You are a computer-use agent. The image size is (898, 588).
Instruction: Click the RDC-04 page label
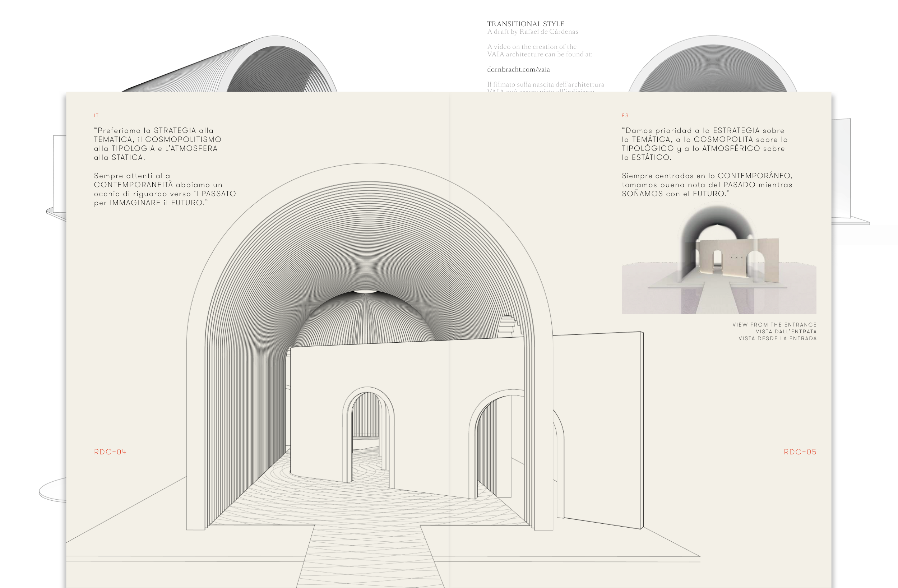110,452
